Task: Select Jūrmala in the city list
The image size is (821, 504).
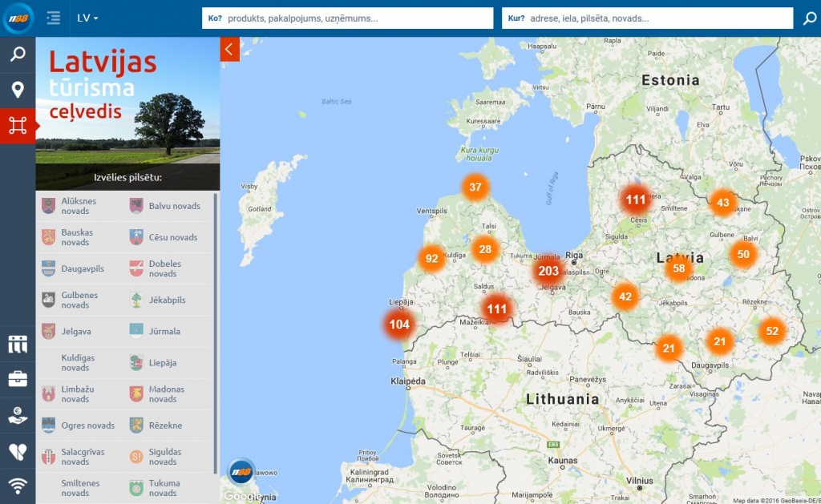Action: (164, 332)
